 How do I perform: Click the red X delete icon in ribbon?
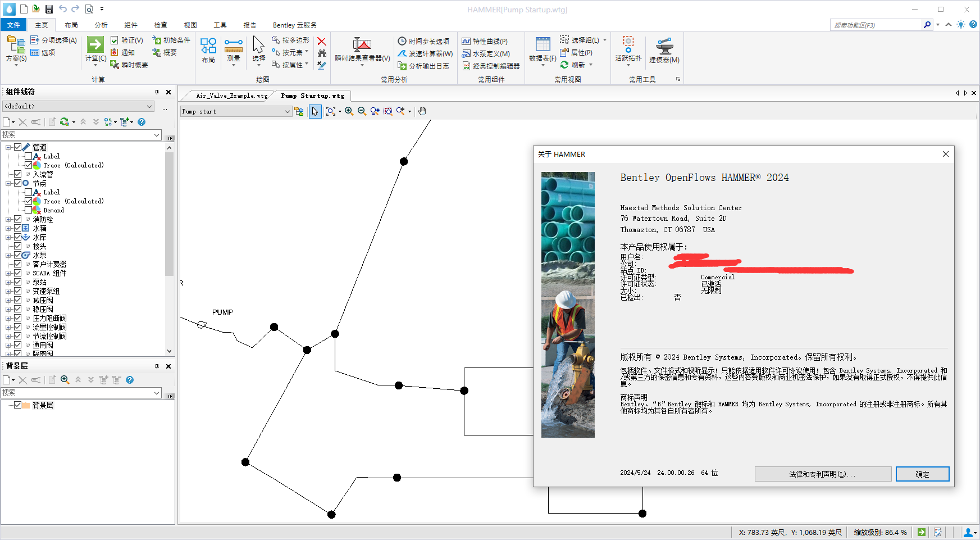[322, 42]
